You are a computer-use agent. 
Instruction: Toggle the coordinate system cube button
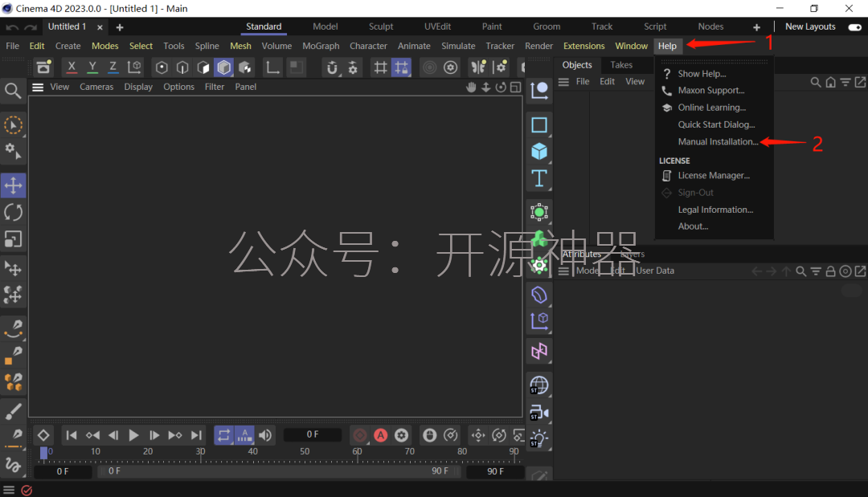134,67
